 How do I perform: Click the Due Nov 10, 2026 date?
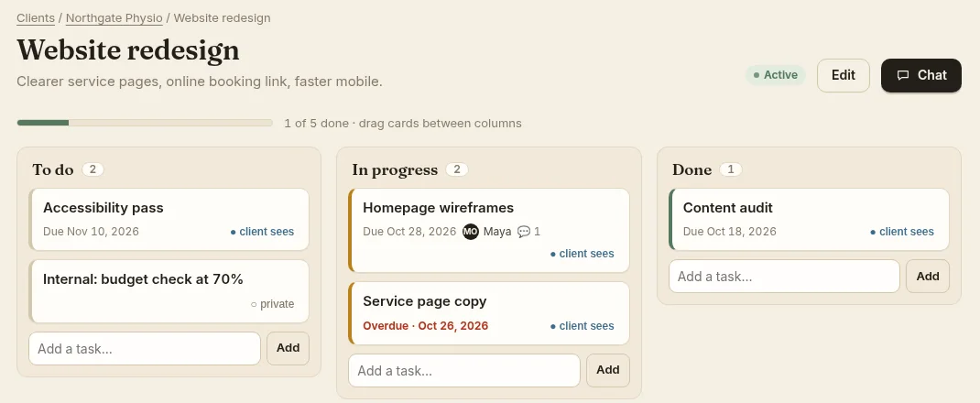(92, 232)
